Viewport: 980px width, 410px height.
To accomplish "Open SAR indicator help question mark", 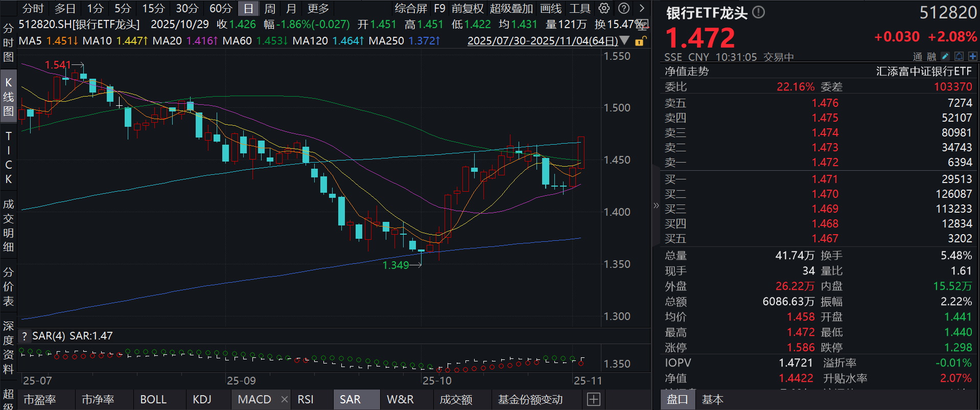I will tap(24, 336).
